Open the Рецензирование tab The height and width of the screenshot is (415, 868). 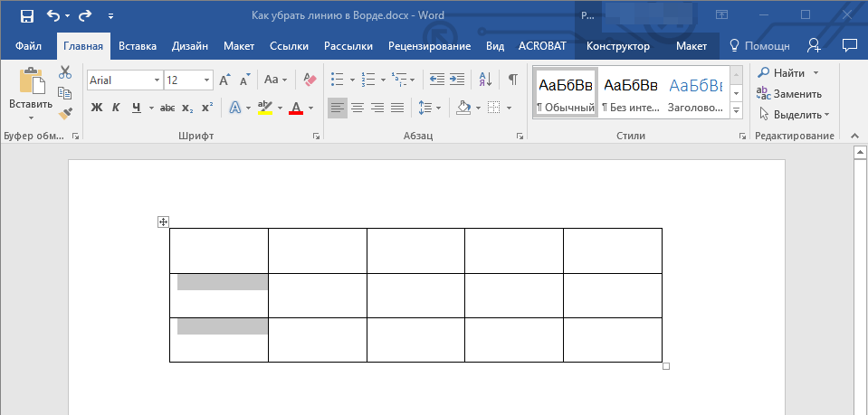[x=429, y=46]
